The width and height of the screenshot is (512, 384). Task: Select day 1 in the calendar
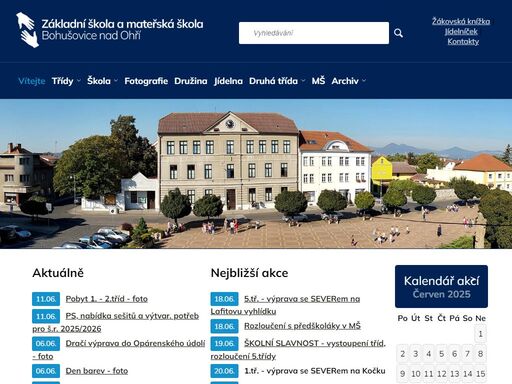click(x=480, y=334)
